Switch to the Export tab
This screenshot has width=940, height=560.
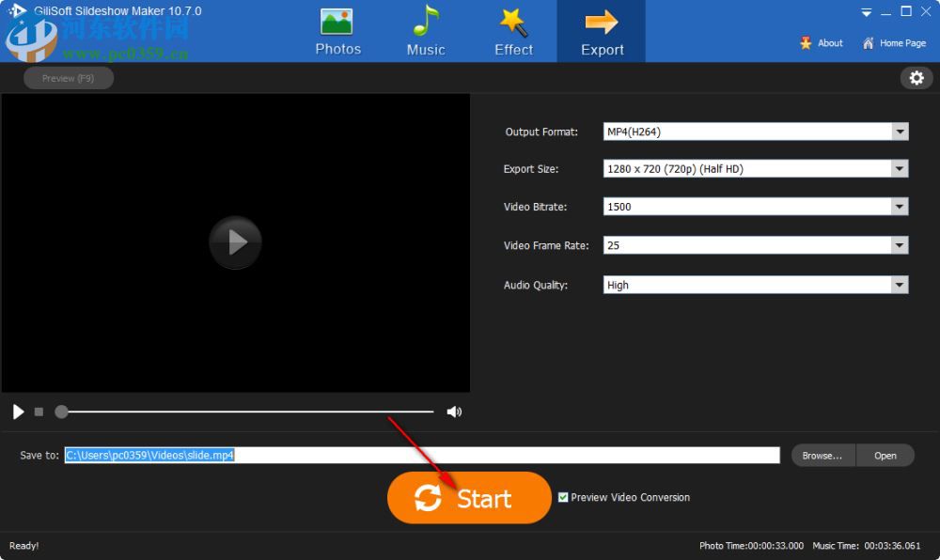click(601, 30)
